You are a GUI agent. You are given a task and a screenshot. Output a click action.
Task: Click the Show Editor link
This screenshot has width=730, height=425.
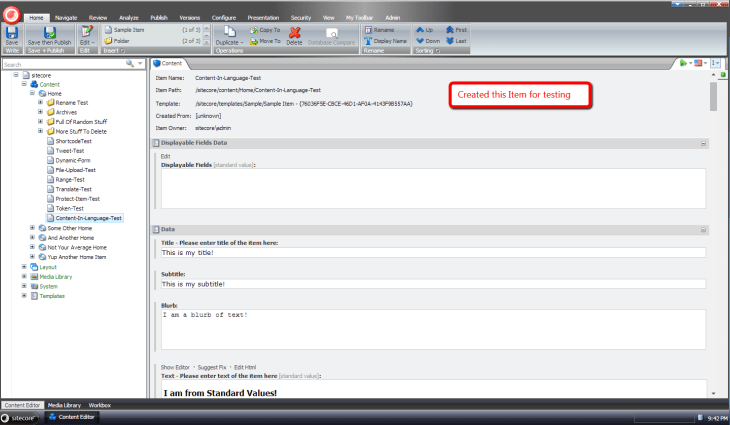tap(177, 368)
